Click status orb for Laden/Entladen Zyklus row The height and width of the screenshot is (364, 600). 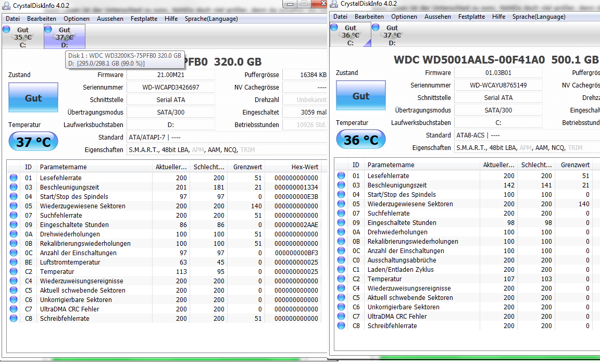click(341, 269)
